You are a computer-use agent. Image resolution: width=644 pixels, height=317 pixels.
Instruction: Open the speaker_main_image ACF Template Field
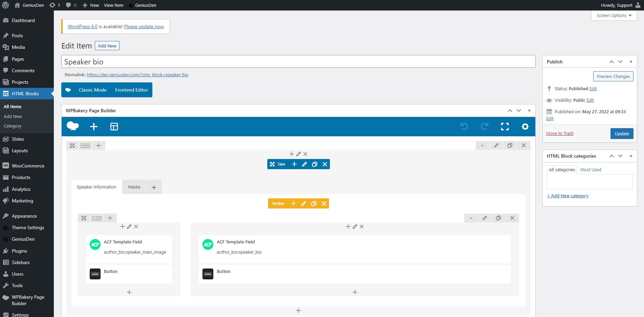(129, 249)
